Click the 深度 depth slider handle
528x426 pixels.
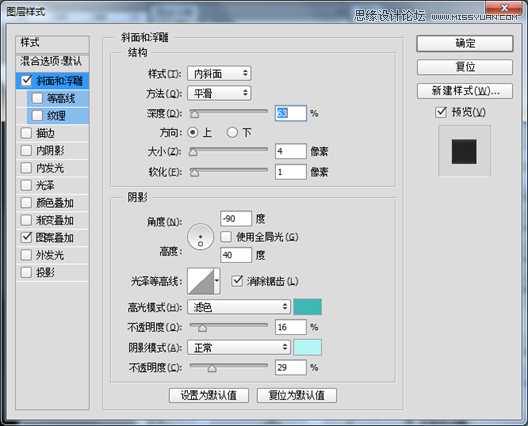pyautogui.click(x=195, y=114)
